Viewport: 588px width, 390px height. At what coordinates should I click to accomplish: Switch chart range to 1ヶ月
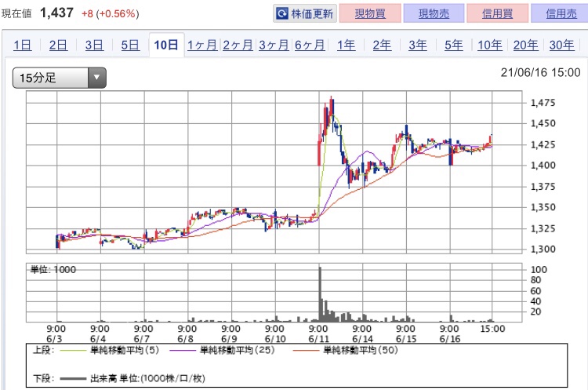pos(202,45)
